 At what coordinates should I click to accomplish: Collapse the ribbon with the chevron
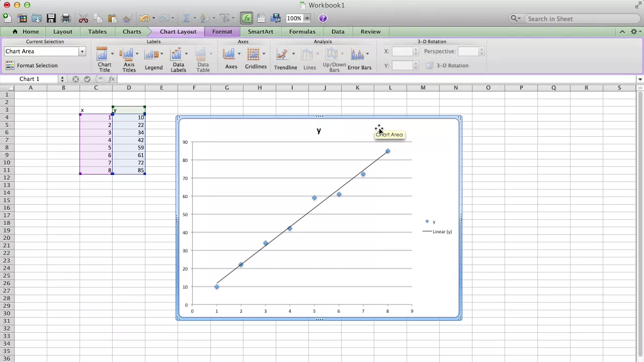[x=622, y=31]
